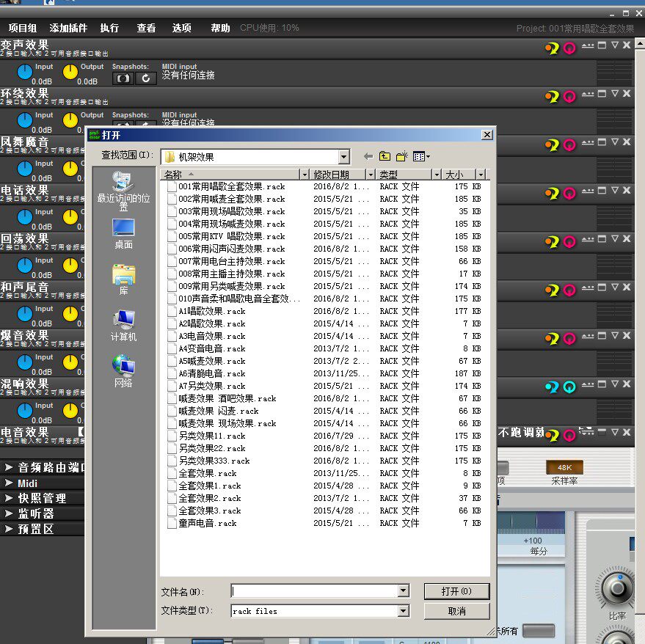Click the orange icon on 变声效果 row
The image size is (645, 644).
[552, 48]
